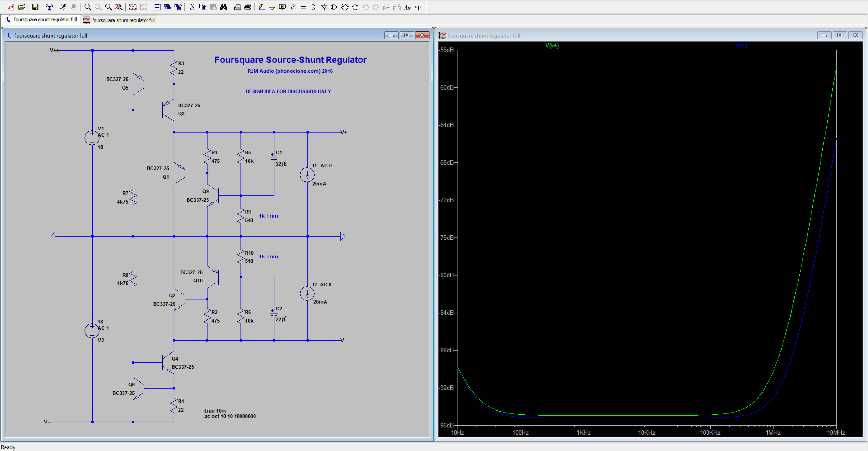The width and height of the screenshot is (868, 451).
Task: Place a ground symbol
Action: click(272, 7)
